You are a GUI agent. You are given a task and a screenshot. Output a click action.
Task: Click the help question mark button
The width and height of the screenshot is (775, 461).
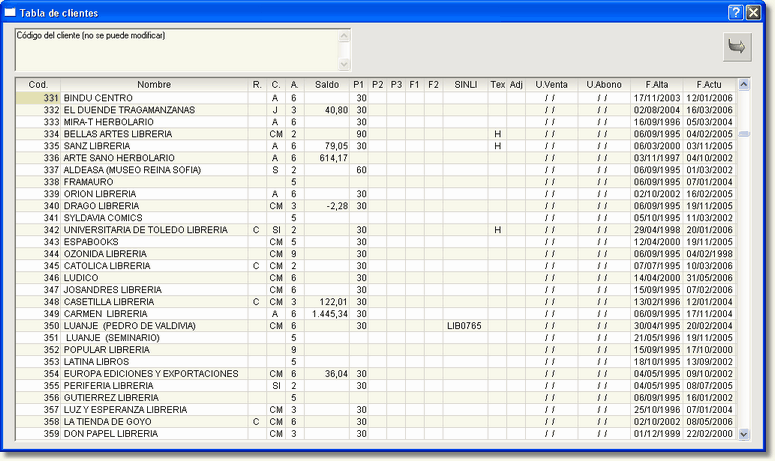click(735, 11)
